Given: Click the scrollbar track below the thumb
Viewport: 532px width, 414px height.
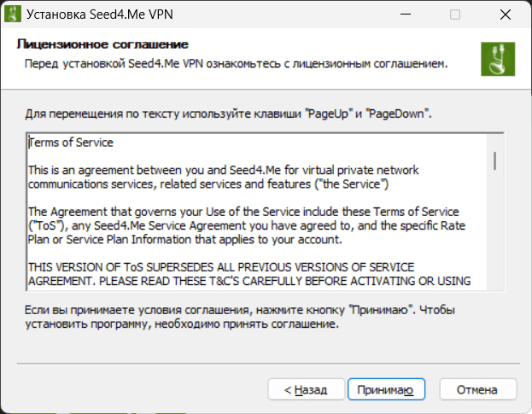Looking at the screenshot, I should 494,239.
